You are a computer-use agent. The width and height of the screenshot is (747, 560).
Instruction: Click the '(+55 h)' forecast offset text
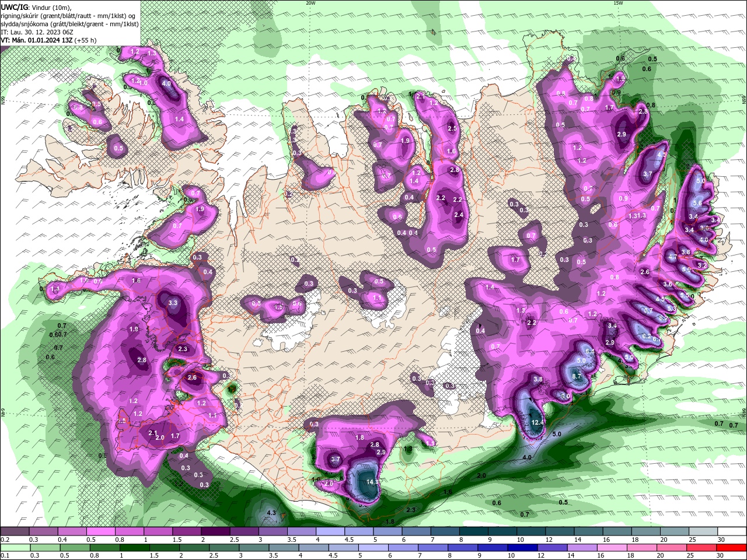pos(85,40)
